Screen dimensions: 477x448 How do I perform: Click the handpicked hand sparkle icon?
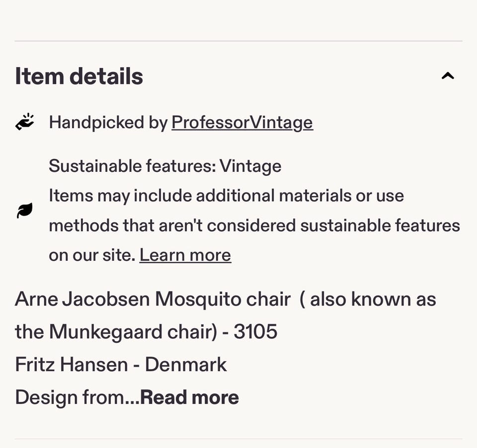[x=25, y=122]
